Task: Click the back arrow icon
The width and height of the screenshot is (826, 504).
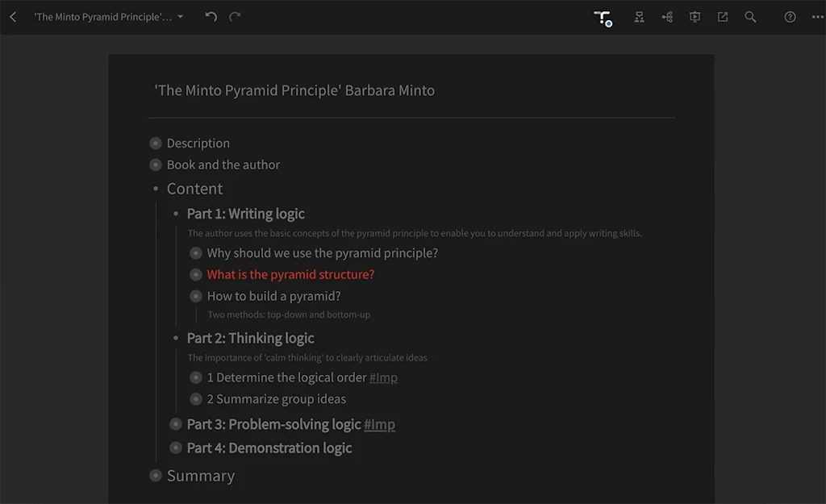Action: click(x=13, y=17)
